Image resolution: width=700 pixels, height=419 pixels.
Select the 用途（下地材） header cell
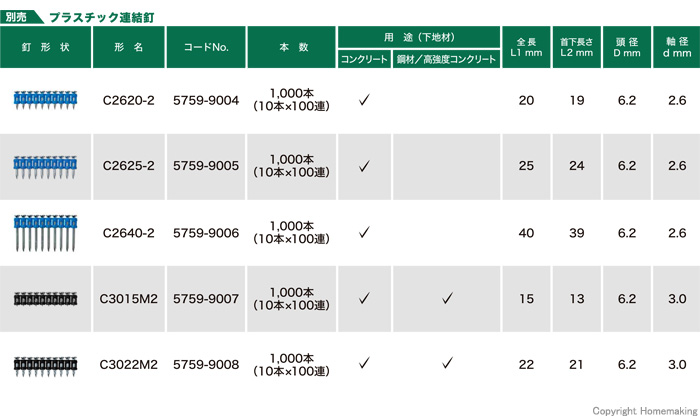click(x=419, y=36)
